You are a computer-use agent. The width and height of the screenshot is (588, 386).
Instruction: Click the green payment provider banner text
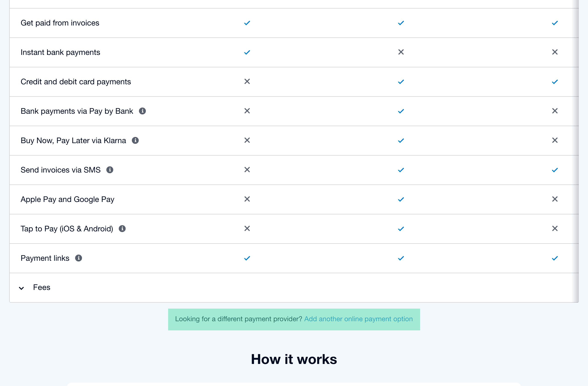pos(238,319)
